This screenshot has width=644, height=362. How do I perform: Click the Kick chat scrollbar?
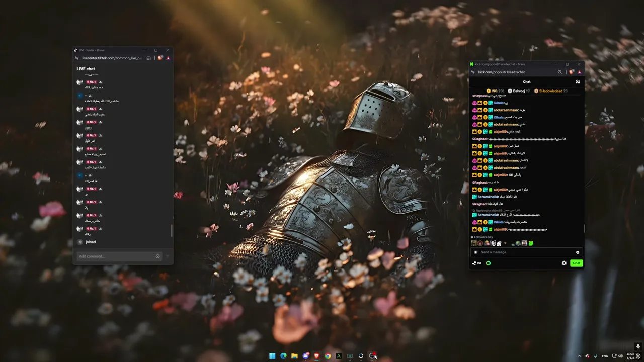coord(584,229)
